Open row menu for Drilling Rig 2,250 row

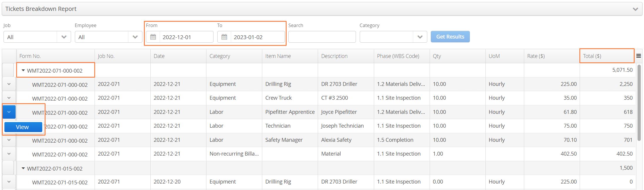pyautogui.click(x=9, y=84)
